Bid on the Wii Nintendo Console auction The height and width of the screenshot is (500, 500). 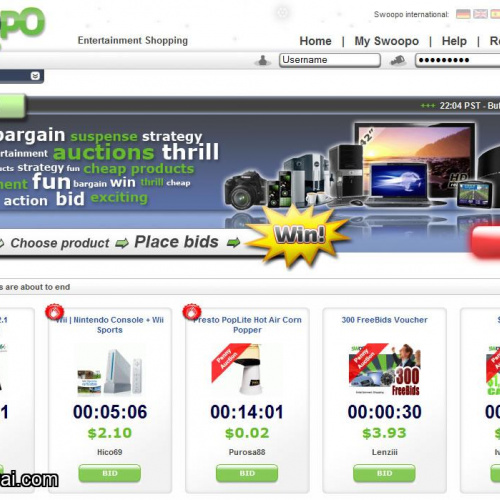click(x=110, y=473)
